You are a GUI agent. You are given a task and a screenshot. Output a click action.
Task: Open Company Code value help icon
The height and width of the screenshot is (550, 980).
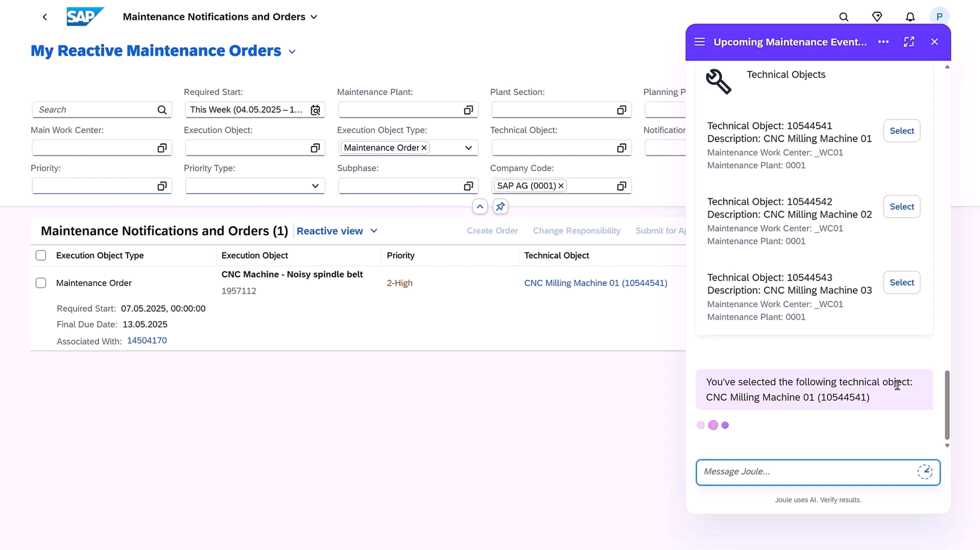pos(622,186)
